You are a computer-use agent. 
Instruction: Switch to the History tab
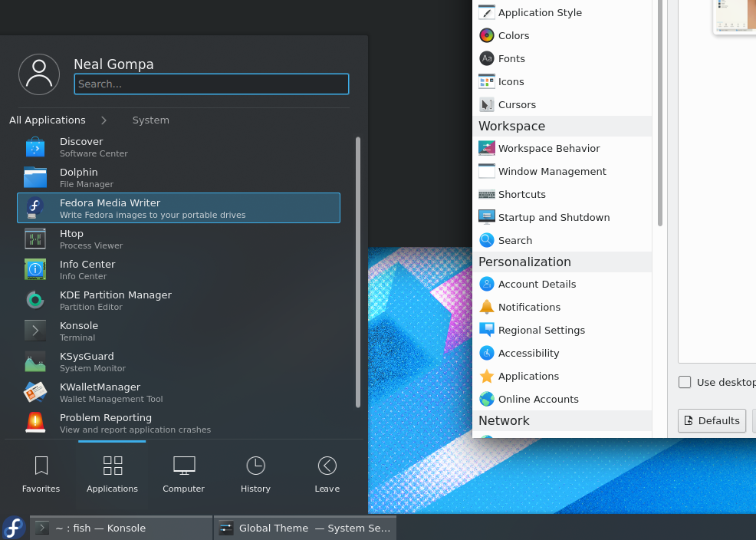point(255,475)
